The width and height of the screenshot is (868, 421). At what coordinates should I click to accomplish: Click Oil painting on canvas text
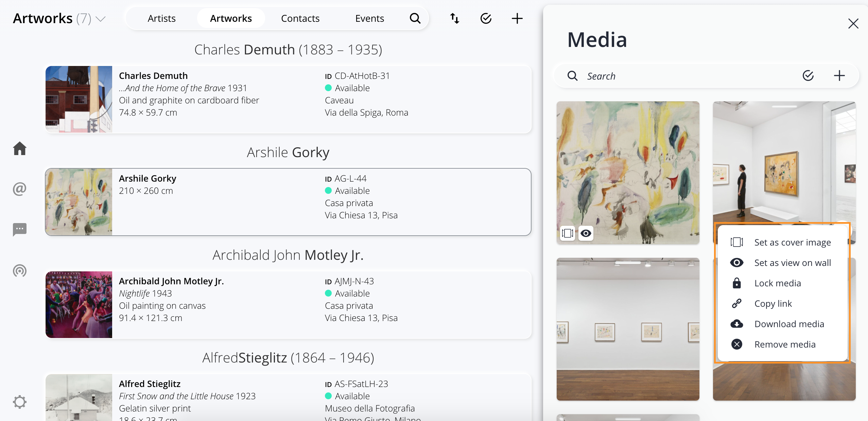[162, 306]
